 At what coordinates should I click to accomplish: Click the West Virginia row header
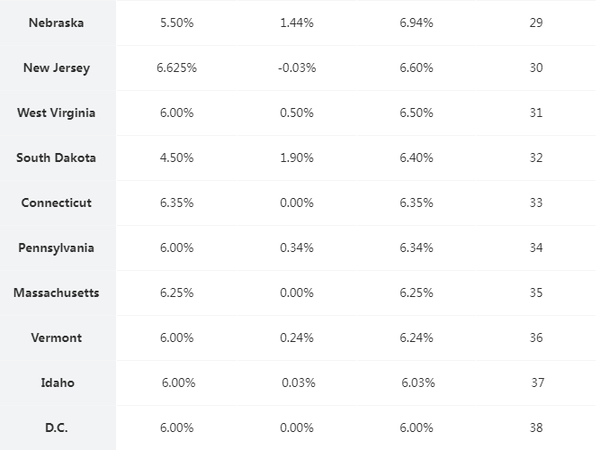56,112
